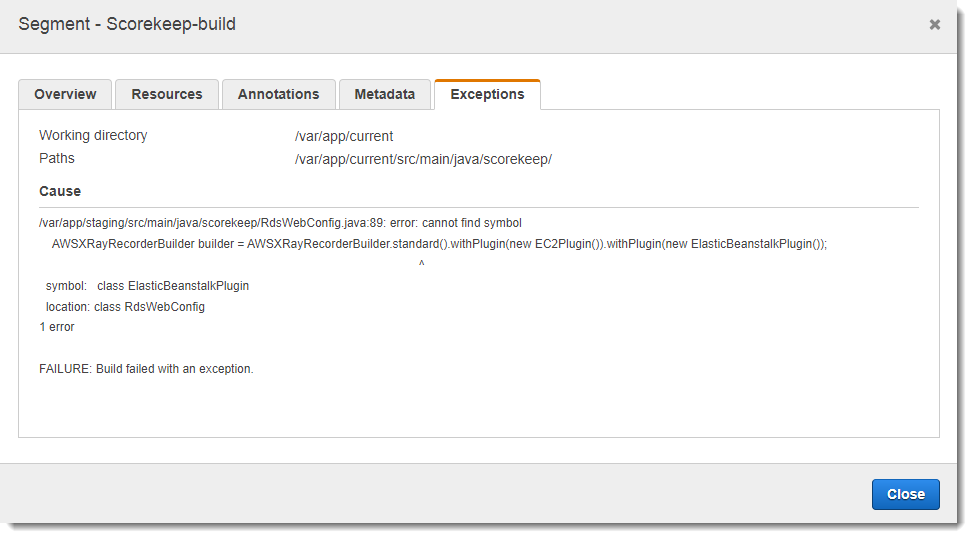
Task: Dismiss dialog with the X icon
Action: pos(934,24)
